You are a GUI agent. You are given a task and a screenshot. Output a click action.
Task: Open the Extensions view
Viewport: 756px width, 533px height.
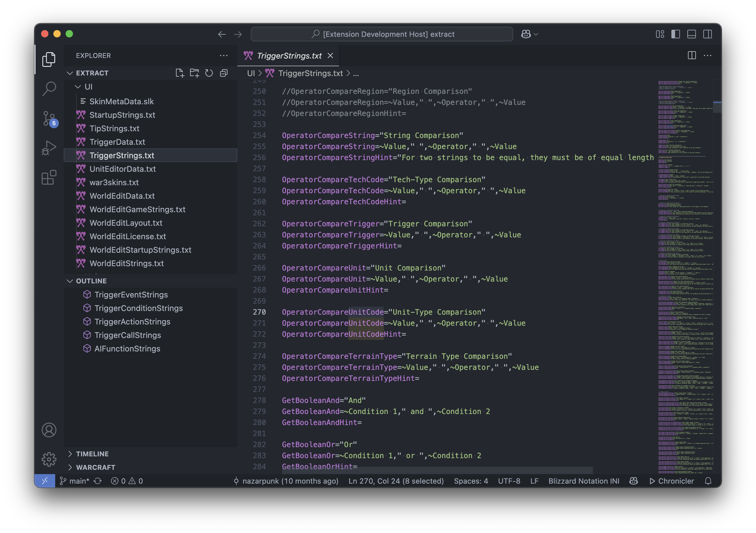[x=49, y=178]
